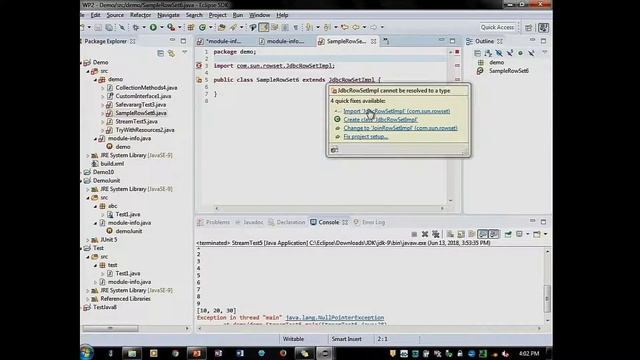Click the Last Edit Location arrow icon
The height and width of the screenshot is (360, 640).
click(x=344, y=27)
